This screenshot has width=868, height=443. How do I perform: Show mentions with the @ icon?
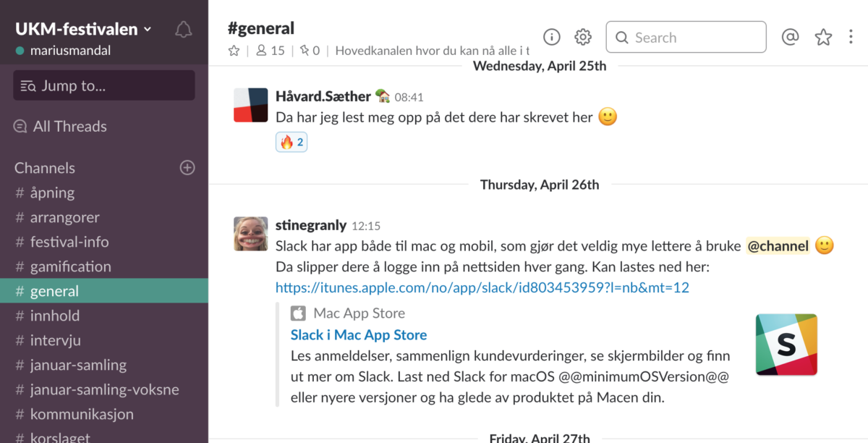coord(791,37)
